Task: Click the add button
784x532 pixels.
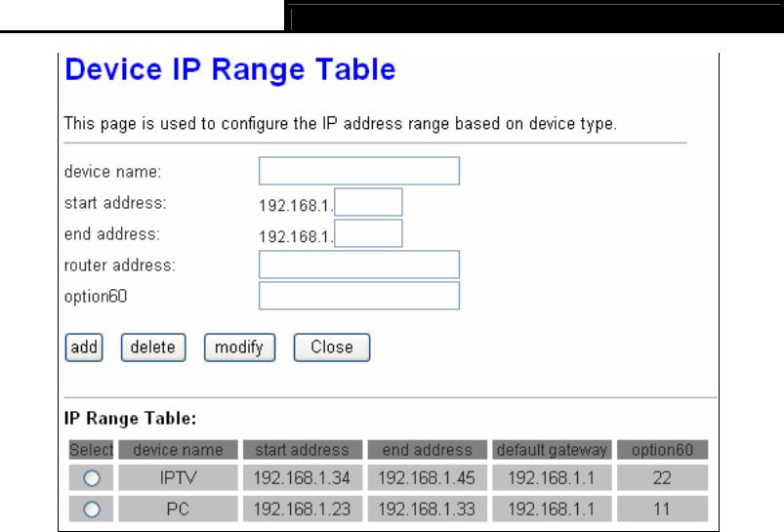Action: click(x=84, y=348)
